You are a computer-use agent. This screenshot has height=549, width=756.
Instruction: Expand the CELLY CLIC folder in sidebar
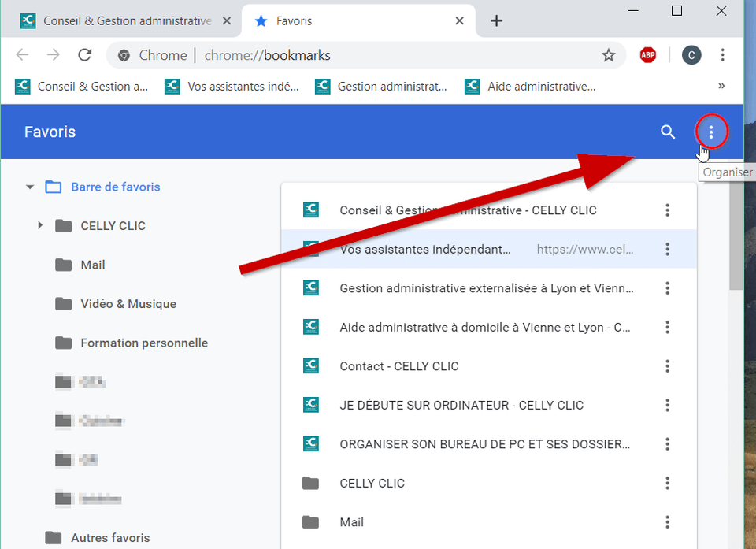pyautogui.click(x=40, y=225)
